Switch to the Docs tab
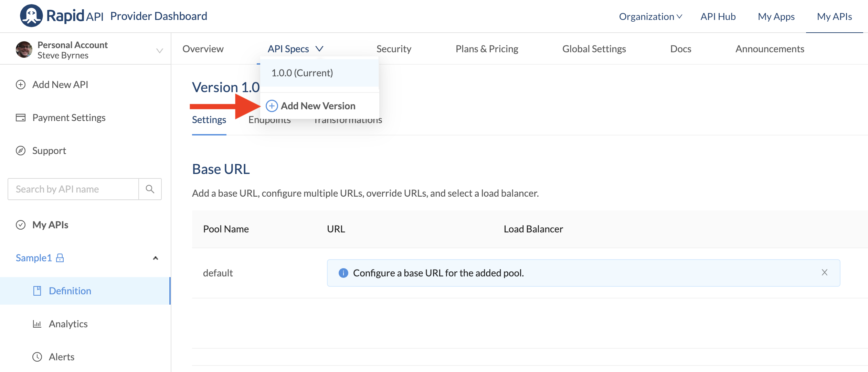This screenshot has height=372, width=868. coord(680,49)
